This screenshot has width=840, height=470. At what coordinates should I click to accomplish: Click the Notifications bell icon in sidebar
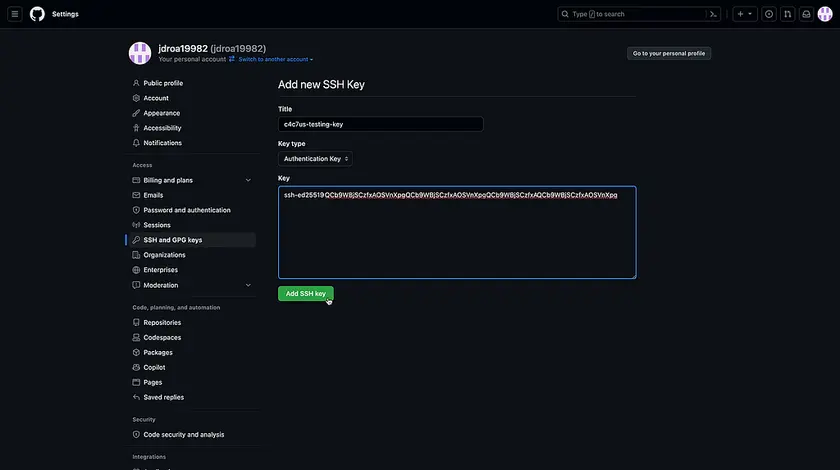136,143
